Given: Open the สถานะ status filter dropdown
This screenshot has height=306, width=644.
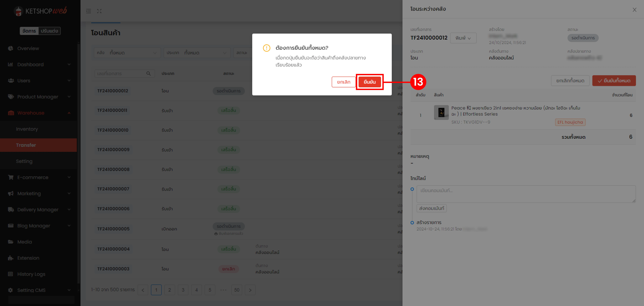Looking at the screenshot, I should (x=243, y=53).
